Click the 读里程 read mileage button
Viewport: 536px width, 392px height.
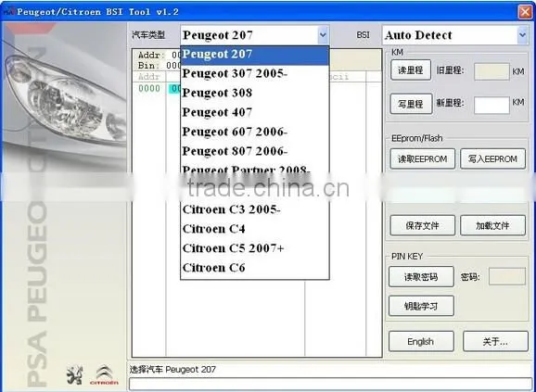pyautogui.click(x=411, y=70)
